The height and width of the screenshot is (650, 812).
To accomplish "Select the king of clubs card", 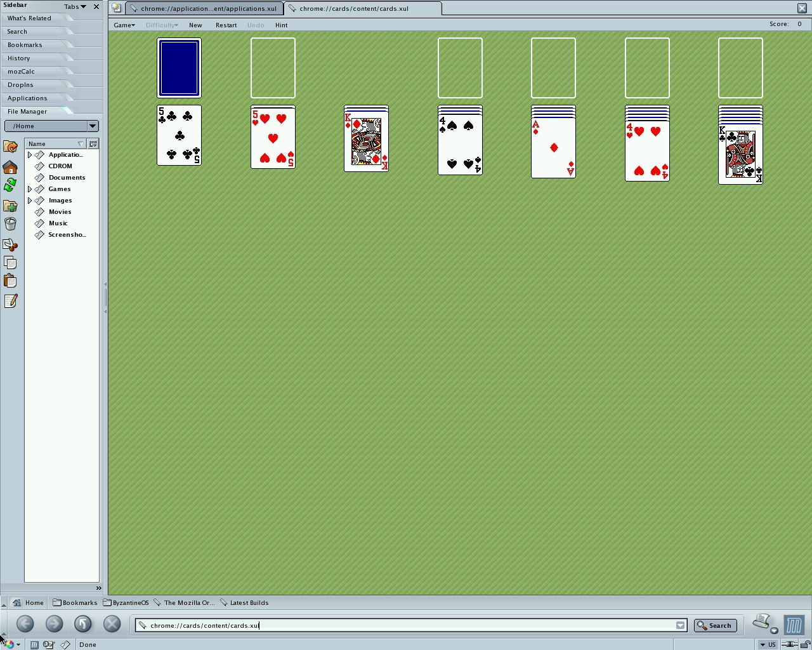I will (x=740, y=154).
